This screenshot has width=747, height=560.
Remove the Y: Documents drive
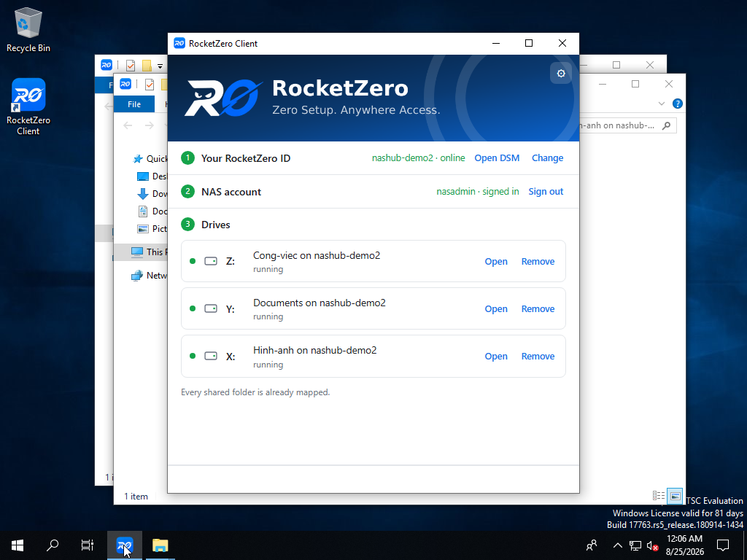(538, 309)
